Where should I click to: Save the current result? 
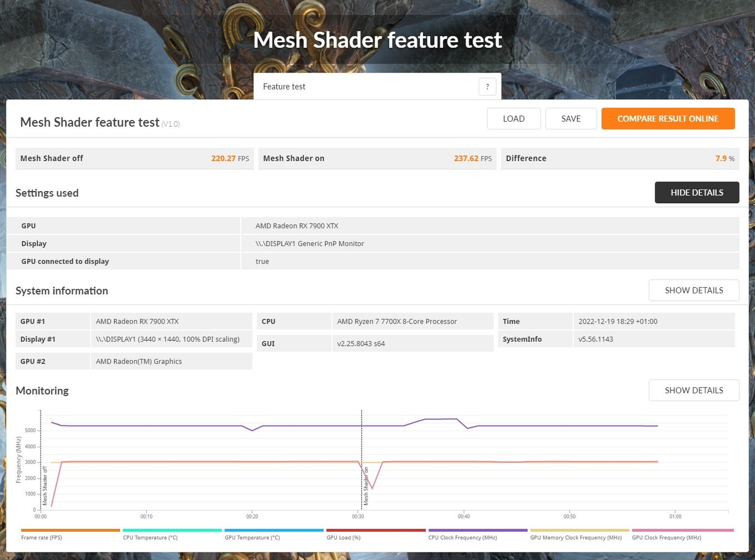click(x=571, y=119)
